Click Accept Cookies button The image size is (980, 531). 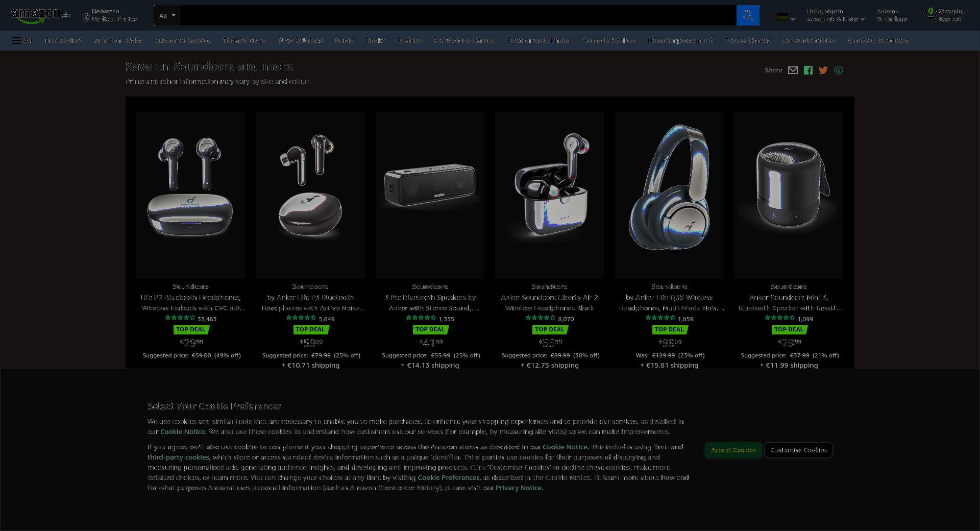[x=733, y=450]
